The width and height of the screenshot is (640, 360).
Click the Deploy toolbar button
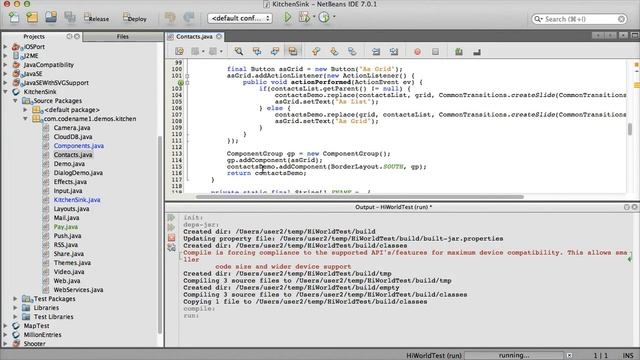135,18
